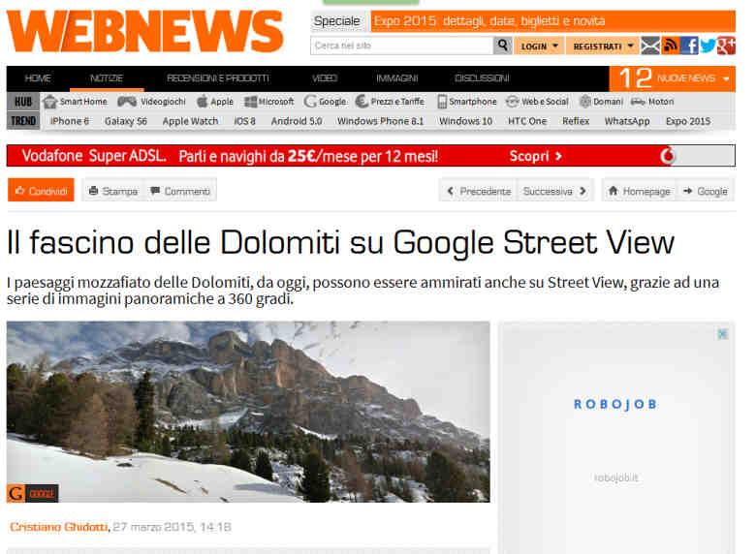
Task: Open Motori hub link
Action: click(652, 102)
